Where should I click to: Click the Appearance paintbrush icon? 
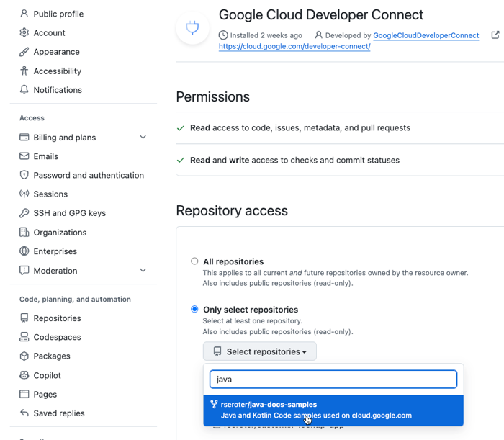[x=24, y=52]
